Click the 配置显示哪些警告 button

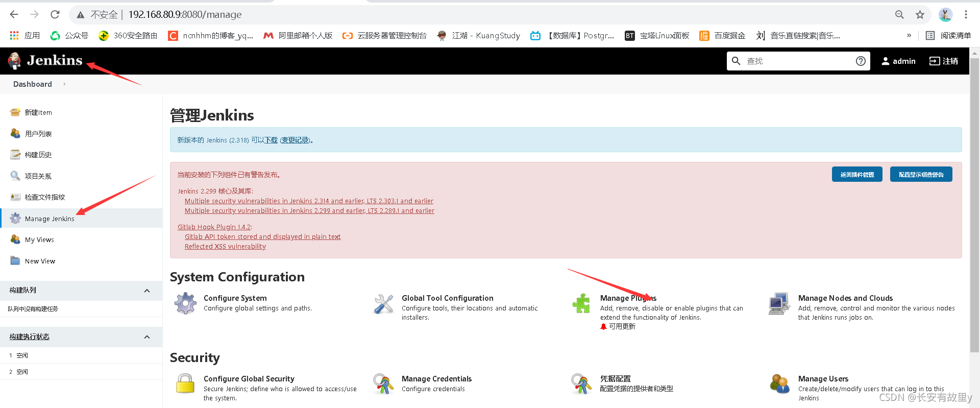pos(921,175)
